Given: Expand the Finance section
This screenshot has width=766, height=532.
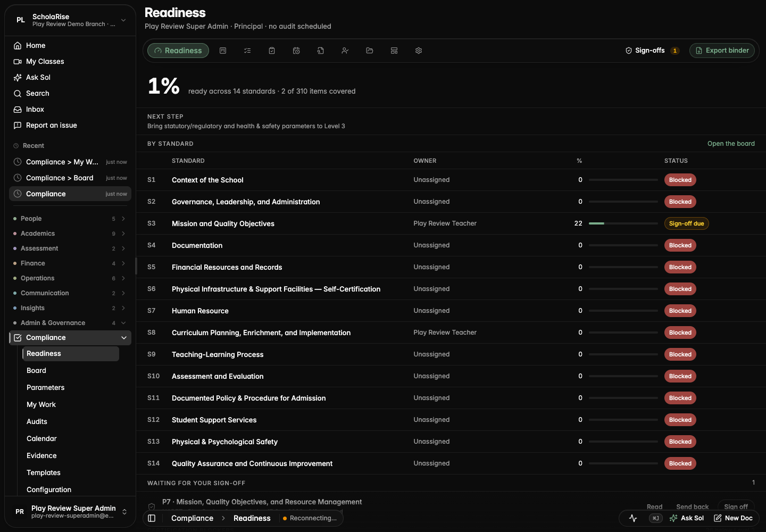Looking at the screenshot, I should point(70,263).
